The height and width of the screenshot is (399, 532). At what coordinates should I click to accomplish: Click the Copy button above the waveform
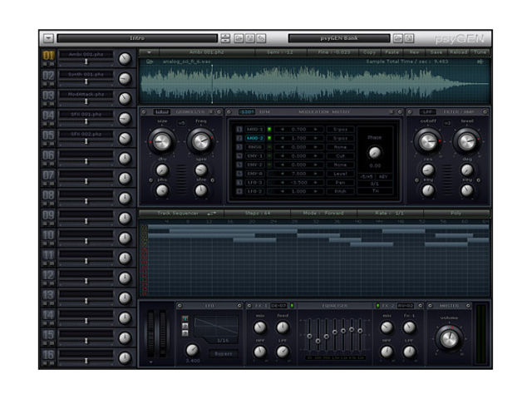coord(369,52)
